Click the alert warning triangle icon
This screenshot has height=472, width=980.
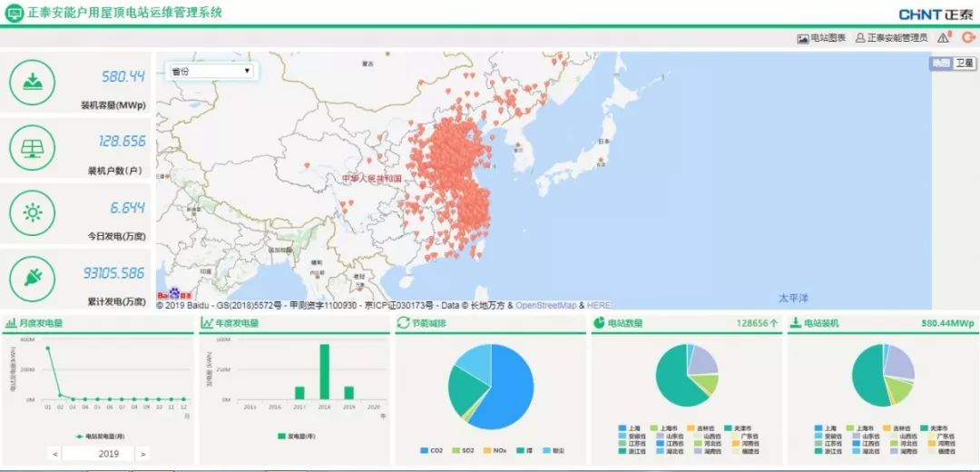tap(944, 38)
